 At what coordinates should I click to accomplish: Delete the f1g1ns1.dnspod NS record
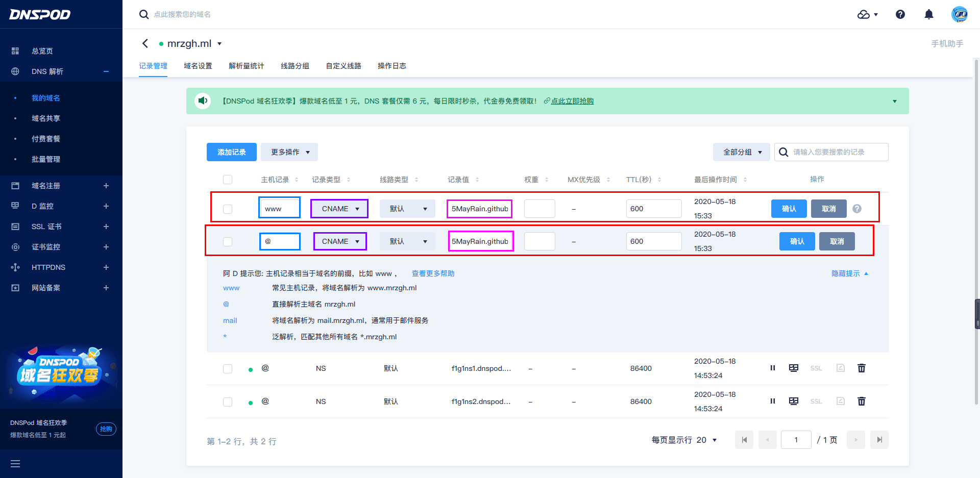862,368
